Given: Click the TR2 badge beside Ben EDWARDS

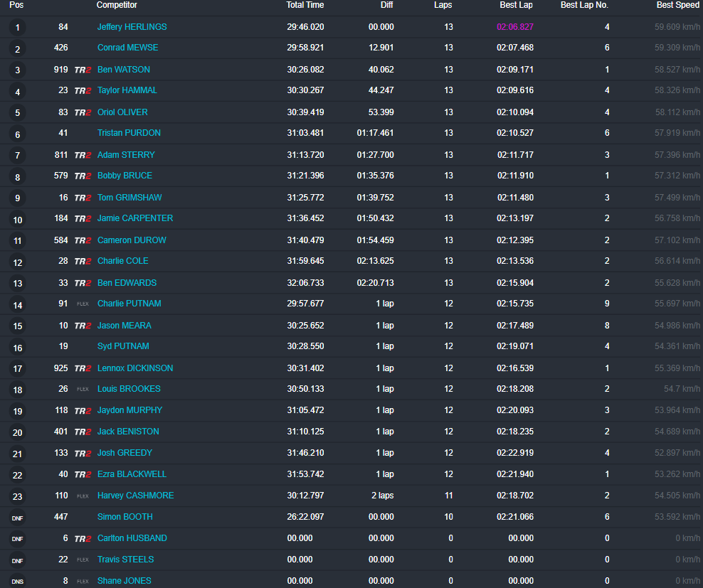Looking at the screenshot, I should point(83,283).
